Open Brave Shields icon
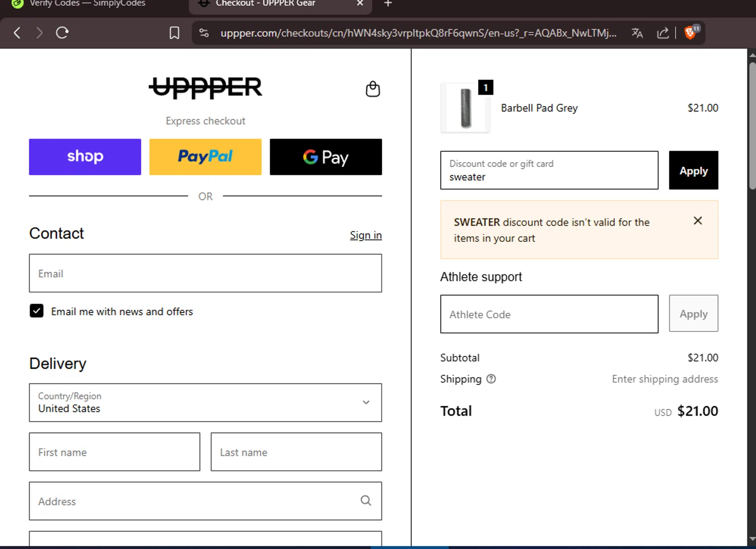This screenshot has height=549, width=756. 691,32
